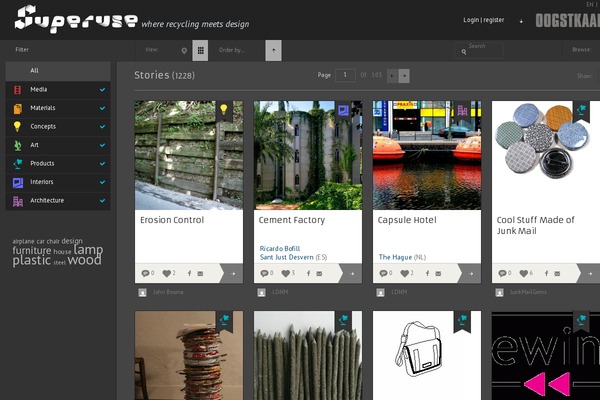This screenshot has width=600, height=400.
Task: Select the Products category label
Action: (42, 163)
